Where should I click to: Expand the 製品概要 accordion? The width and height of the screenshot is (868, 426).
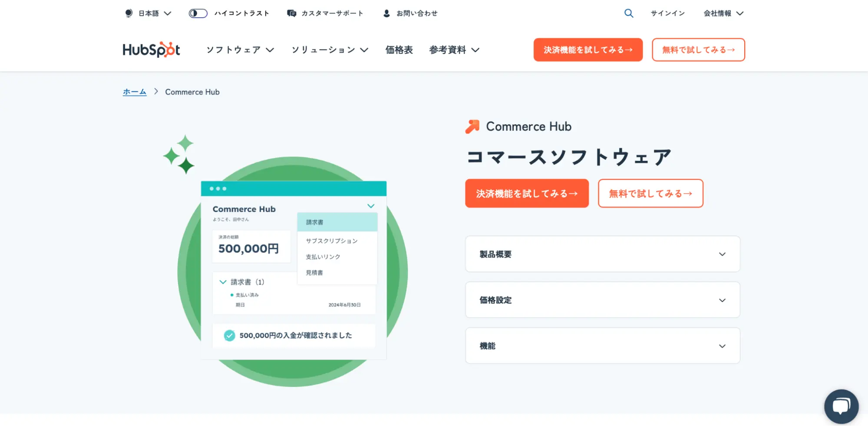pyautogui.click(x=603, y=254)
